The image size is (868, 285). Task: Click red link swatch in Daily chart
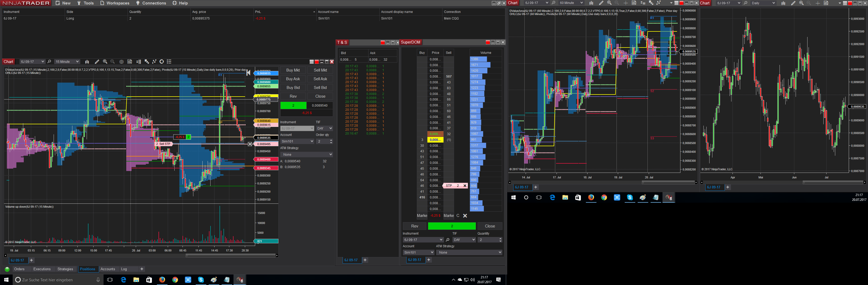[x=850, y=3]
